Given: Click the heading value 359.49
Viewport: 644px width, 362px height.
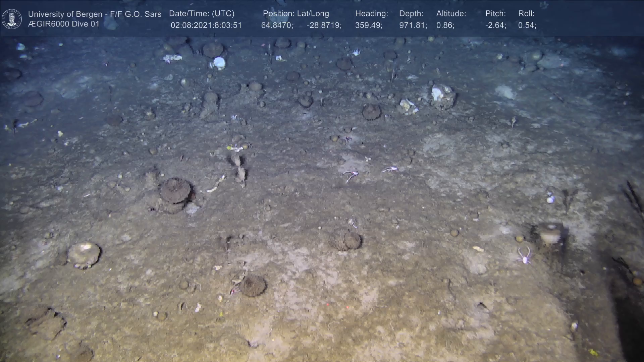Looking at the screenshot, I should (369, 25).
